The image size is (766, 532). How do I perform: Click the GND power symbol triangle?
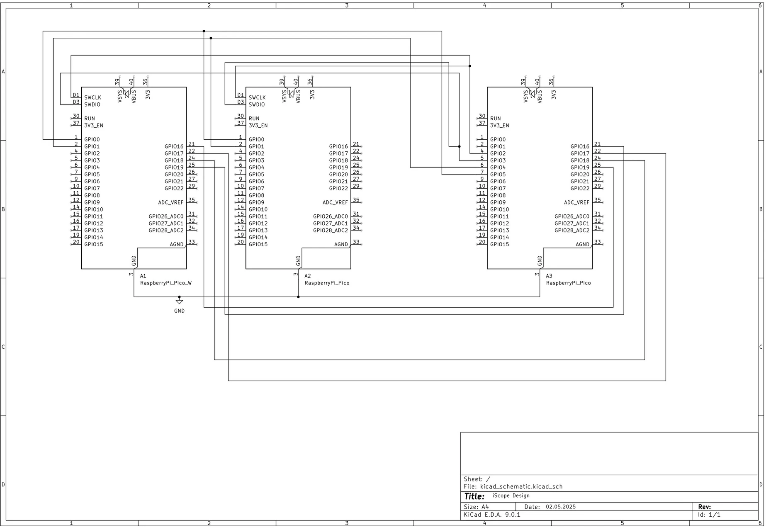[x=180, y=302]
